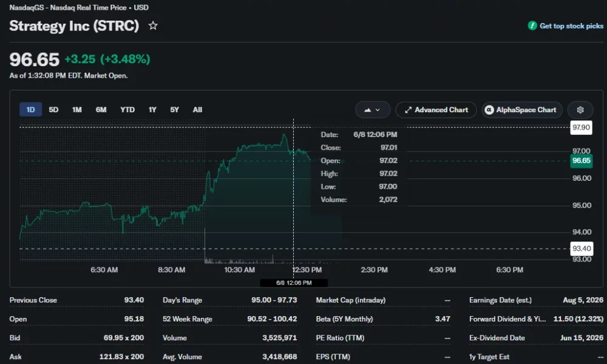Click the 93.40 previous close axis marker
The height and width of the screenshot is (364, 607).
coord(582,249)
